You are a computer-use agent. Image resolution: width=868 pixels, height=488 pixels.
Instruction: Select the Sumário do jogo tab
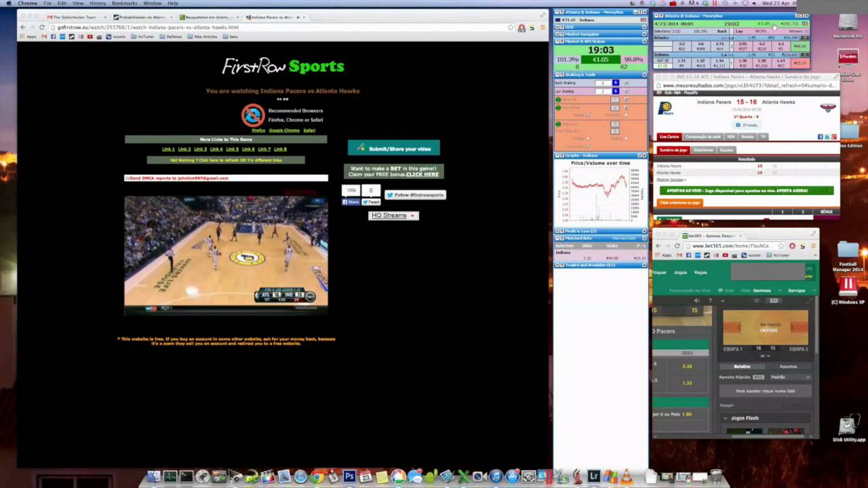[673, 150]
